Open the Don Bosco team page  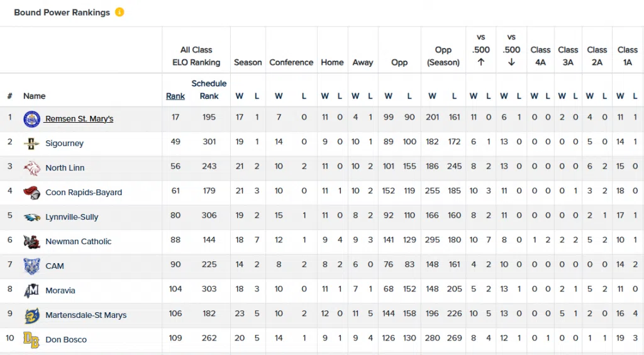pos(66,340)
